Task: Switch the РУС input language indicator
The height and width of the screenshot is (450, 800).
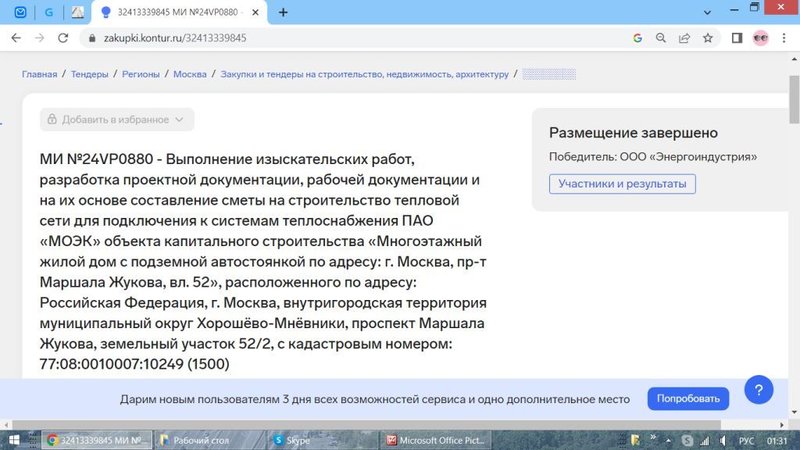Action: coord(746,440)
